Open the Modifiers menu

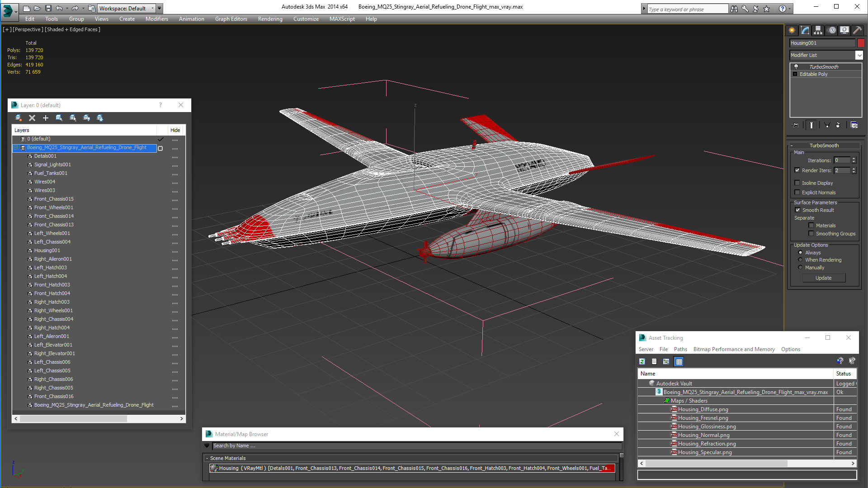coord(157,19)
